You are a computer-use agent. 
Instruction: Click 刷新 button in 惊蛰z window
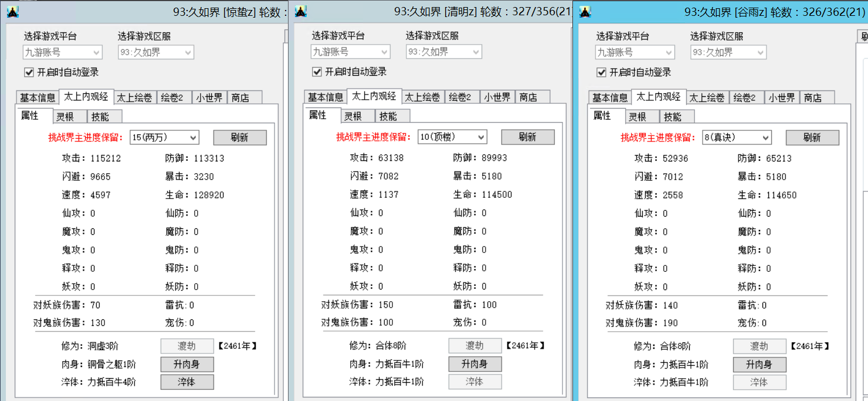[x=239, y=137]
